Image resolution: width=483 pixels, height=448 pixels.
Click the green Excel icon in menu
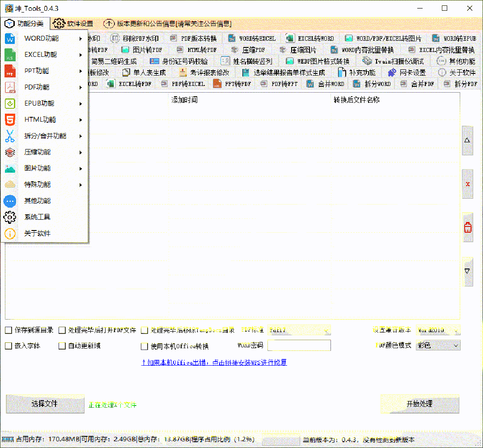10,55
